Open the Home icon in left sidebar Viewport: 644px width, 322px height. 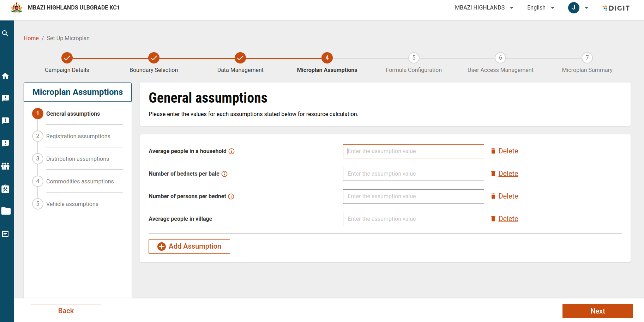(5, 76)
